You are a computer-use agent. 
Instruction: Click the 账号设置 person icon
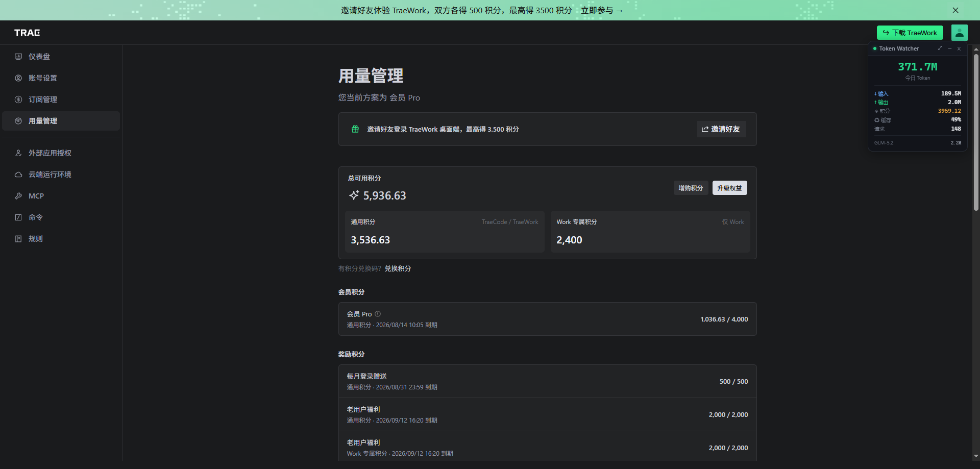point(18,78)
